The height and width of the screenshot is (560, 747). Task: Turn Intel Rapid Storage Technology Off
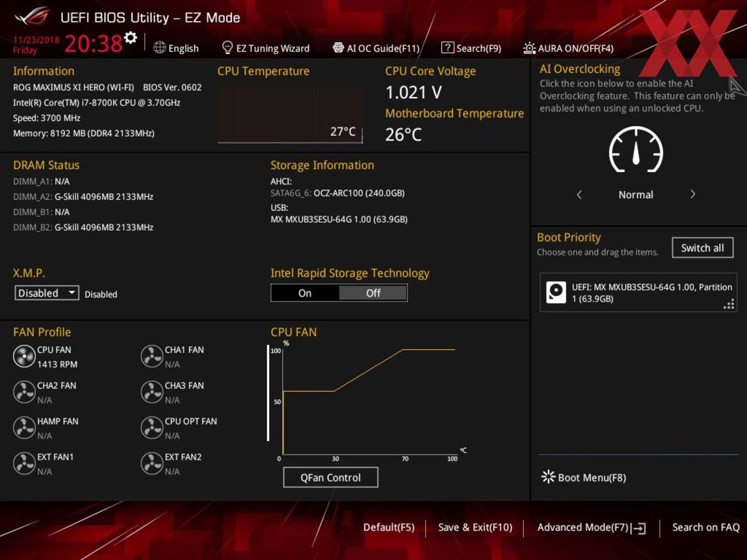pyautogui.click(x=373, y=293)
